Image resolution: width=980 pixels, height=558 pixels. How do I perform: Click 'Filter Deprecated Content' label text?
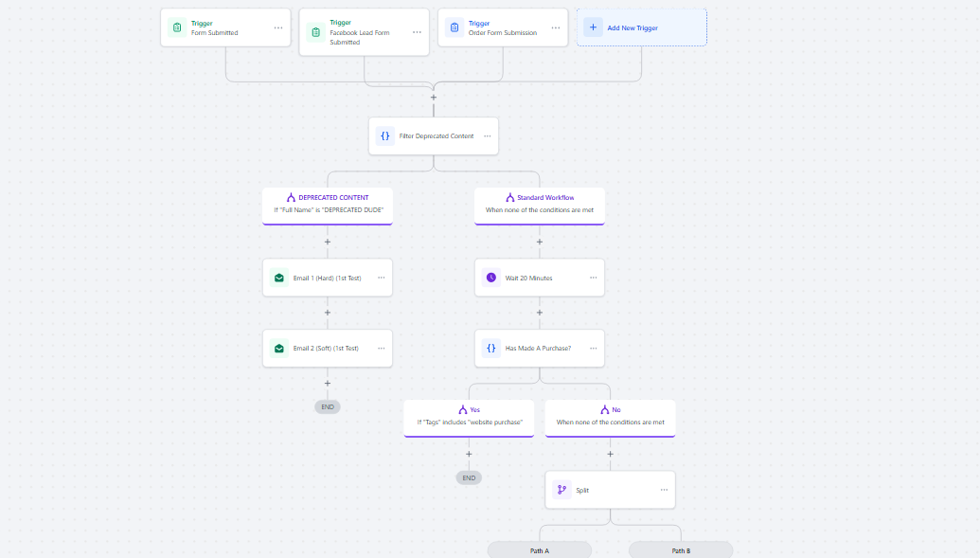tap(437, 136)
